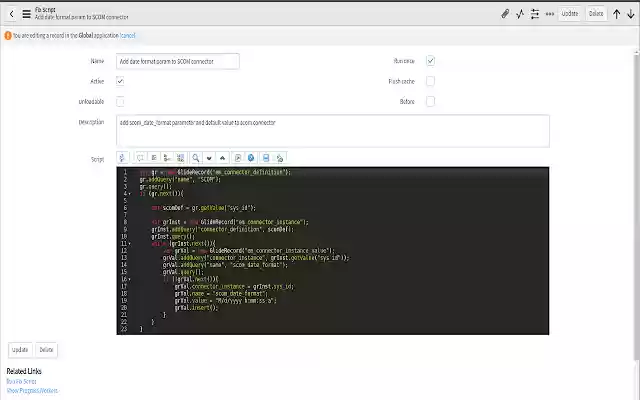Screen dimensions: 640x400
Task: Click the save icon in script toolbar
Action: pyautogui.click(x=266, y=158)
